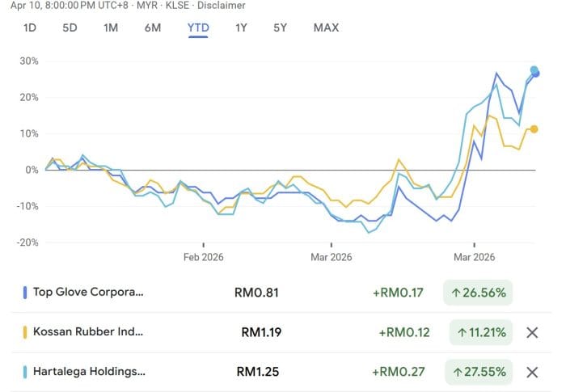566x392 pixels.
Task: Choose the 1M chart range
Action: point(111,27)
